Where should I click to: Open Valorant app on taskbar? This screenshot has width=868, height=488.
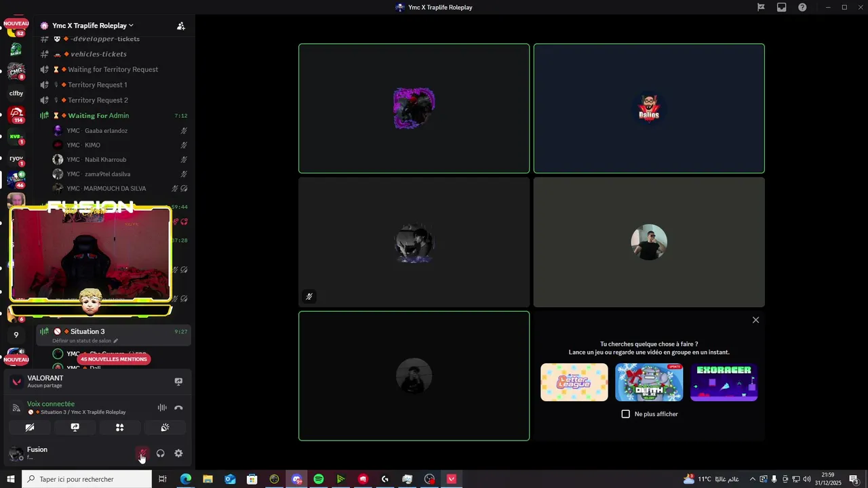pyautogui.click(x=452, y=479)
